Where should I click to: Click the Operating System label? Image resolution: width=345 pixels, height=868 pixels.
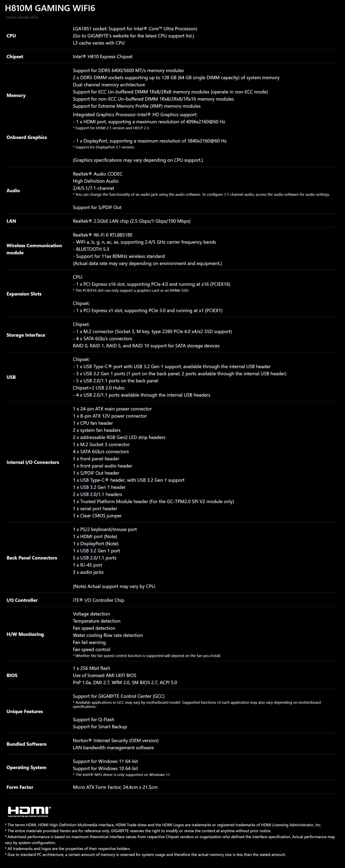pos(26,767)
